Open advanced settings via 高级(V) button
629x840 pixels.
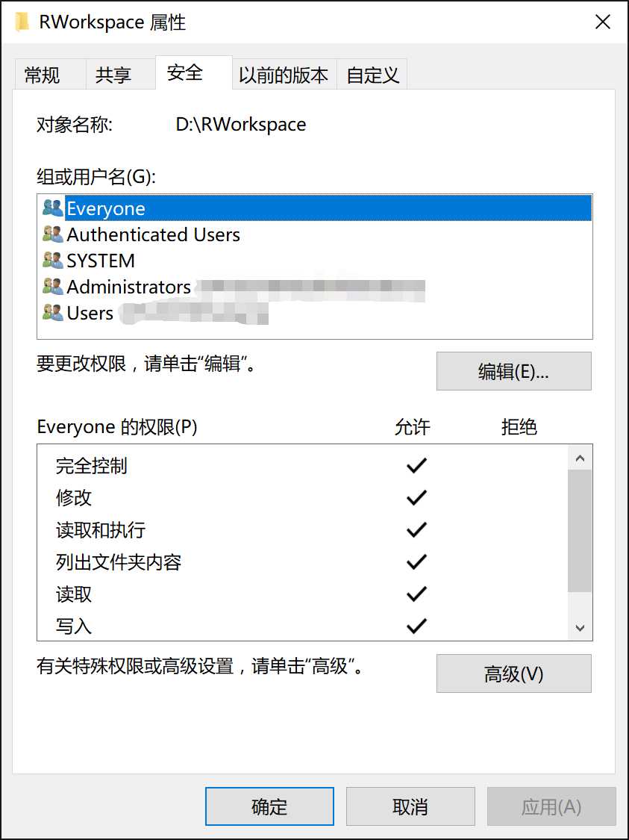513,673
